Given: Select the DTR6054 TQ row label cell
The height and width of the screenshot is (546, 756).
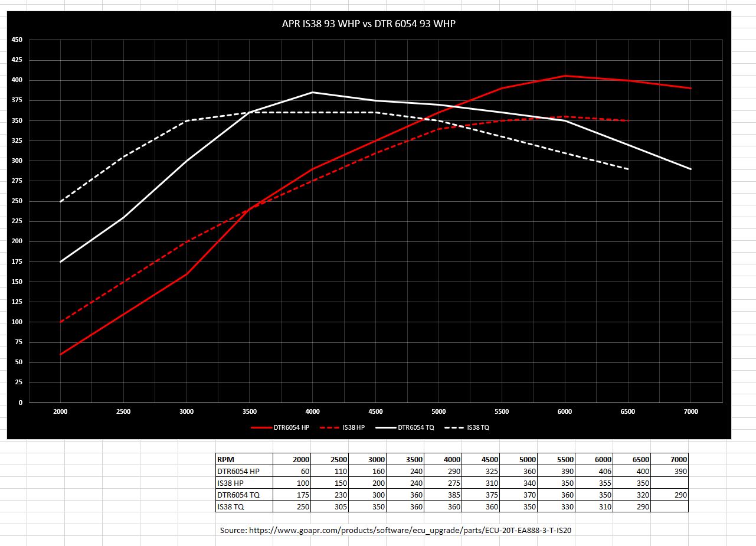Looking at the screenshot, I should [x=244, y=495].
